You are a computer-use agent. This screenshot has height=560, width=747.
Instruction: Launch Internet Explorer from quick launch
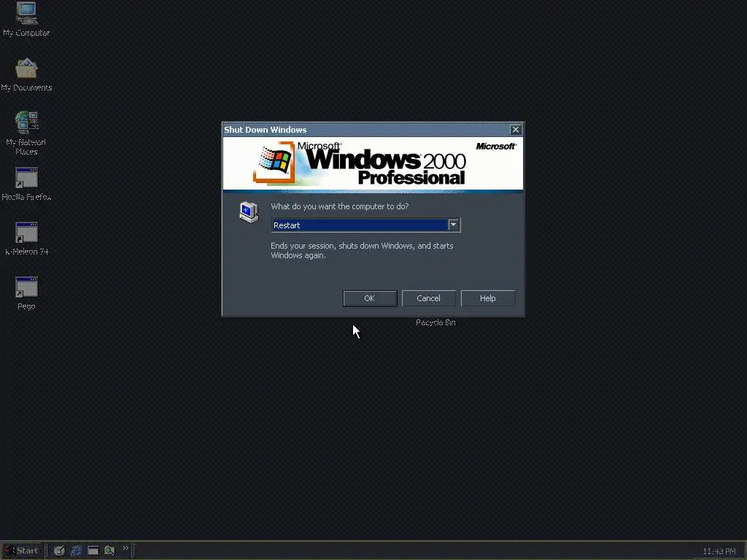coord(76,551)
